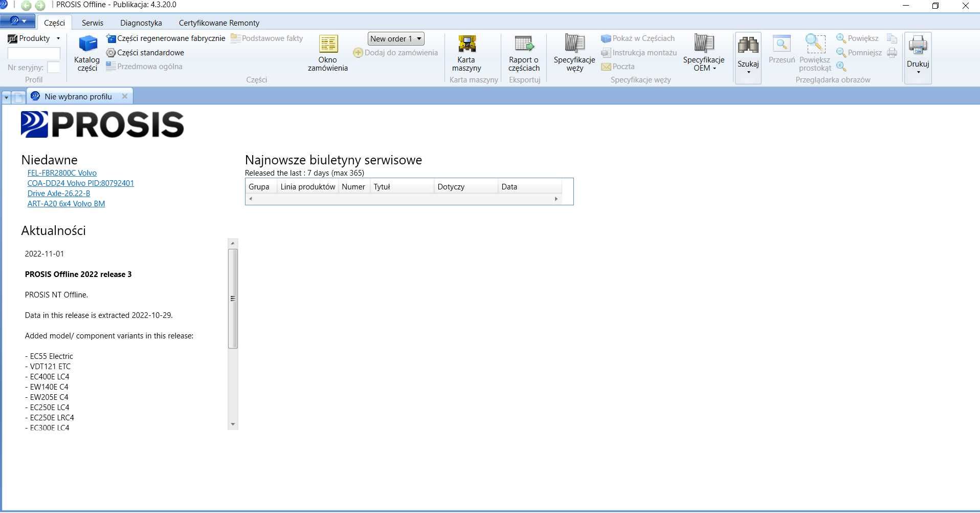
Task: Click the green back navigation arrow
Action: 26,6
